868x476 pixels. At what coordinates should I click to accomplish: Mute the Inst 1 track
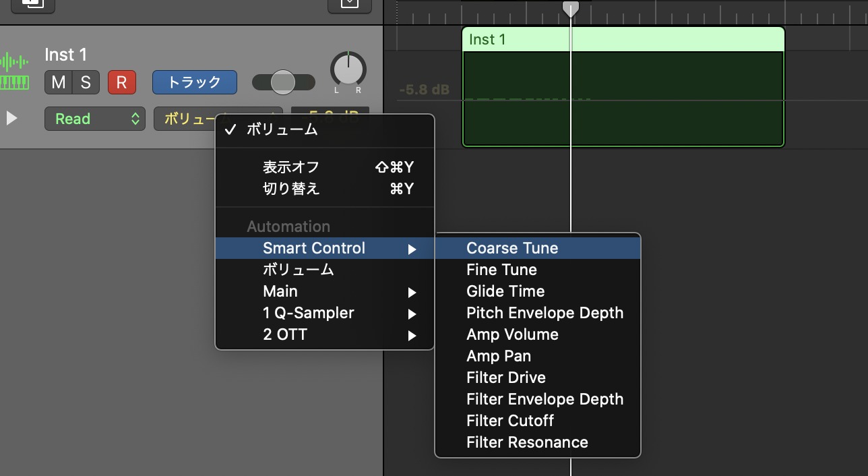[58, 82]
